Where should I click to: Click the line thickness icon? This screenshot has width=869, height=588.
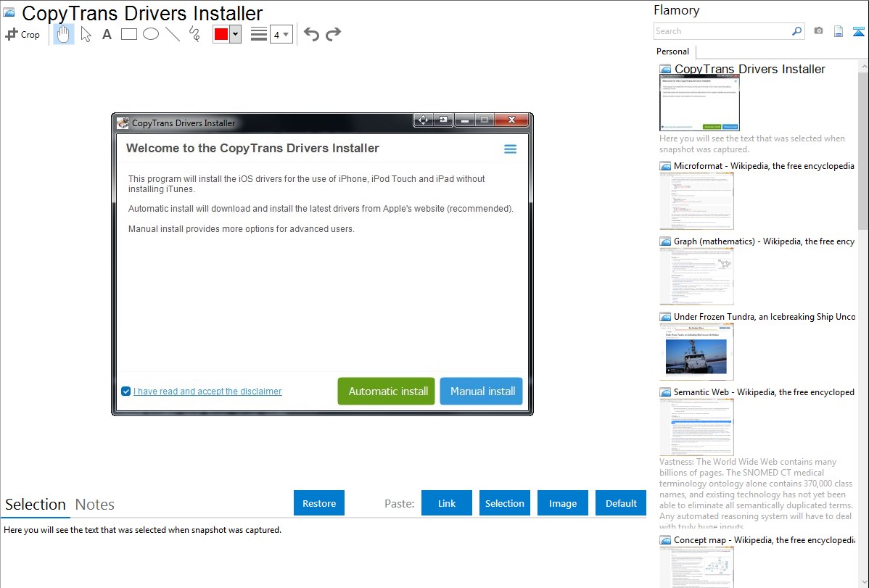pyautogui.click(x=259, y=34)
